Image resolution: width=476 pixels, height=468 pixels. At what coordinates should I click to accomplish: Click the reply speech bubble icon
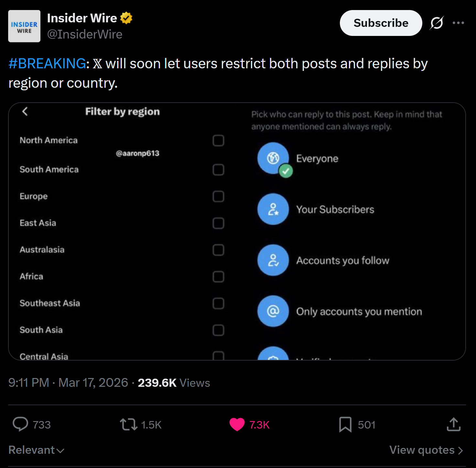(20, 424)
